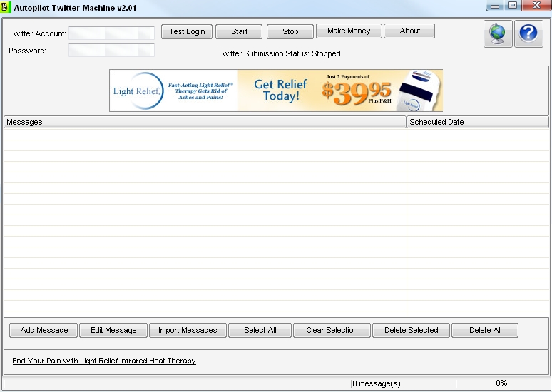Open the Make Money button
Viewport: 552px width, 392px height.
point(349,31)
